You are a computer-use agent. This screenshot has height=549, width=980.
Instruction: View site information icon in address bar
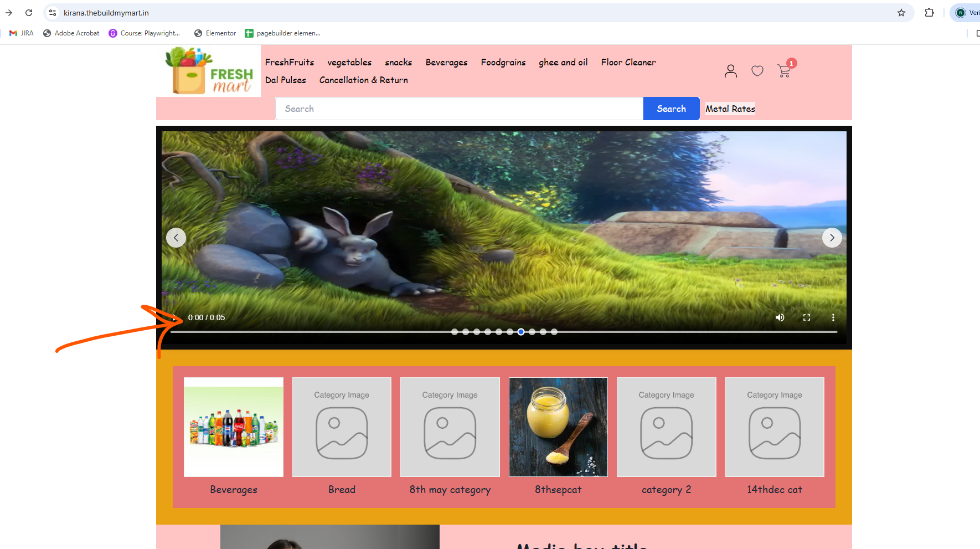click(53, 13)
